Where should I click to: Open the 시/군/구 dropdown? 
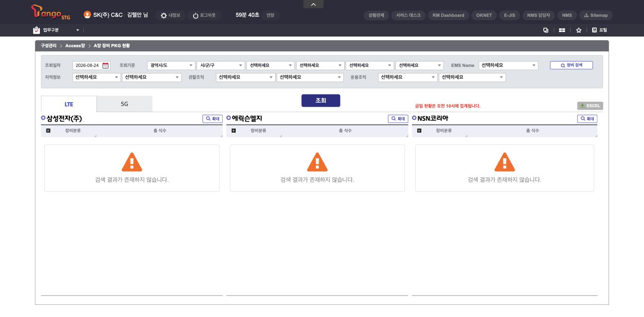221,66
